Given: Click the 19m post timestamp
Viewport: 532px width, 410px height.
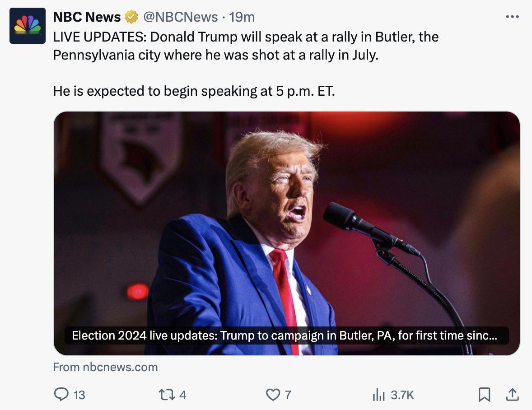Looking at the screenshot, I should (x=242, y=17).
